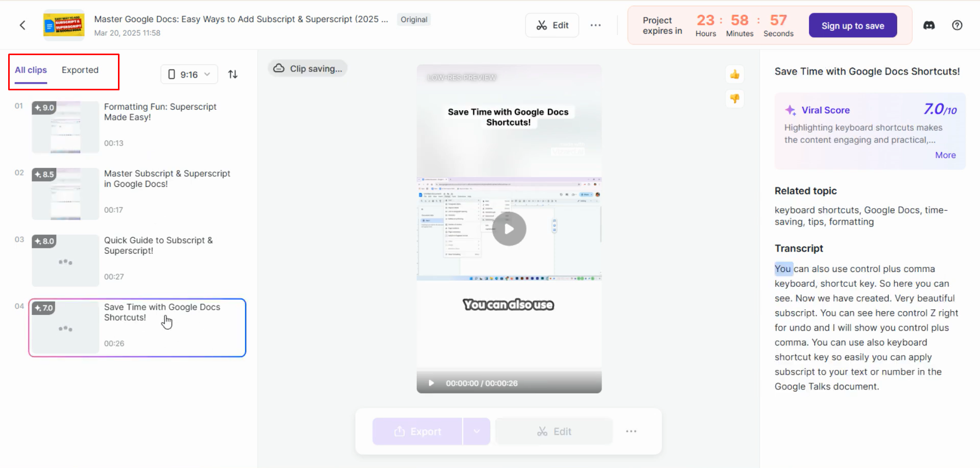The width and height of the screenshot is (980, 468).
Task: Select clip 01 thumbnail with 9.0 score
Action: 65,127
